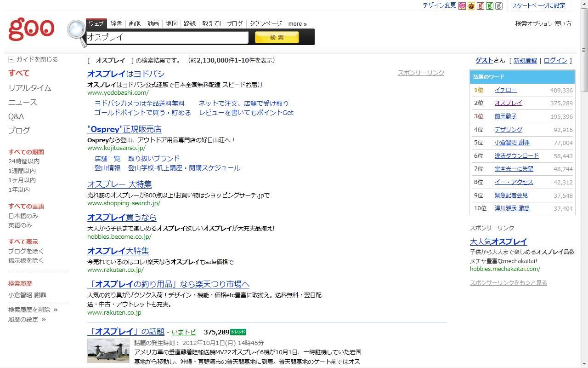Click ログイン link

[x=555, y=60]
